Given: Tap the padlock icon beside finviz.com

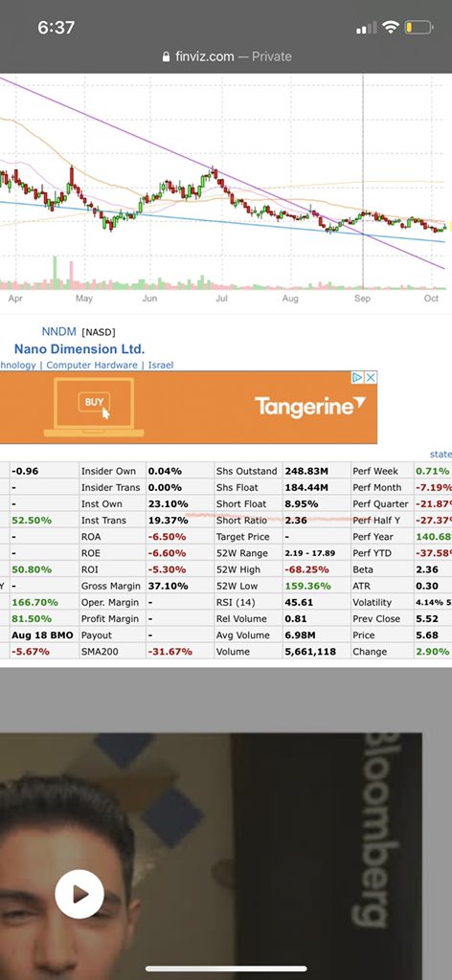Looking at the screenshot, I should click(166, 56).
